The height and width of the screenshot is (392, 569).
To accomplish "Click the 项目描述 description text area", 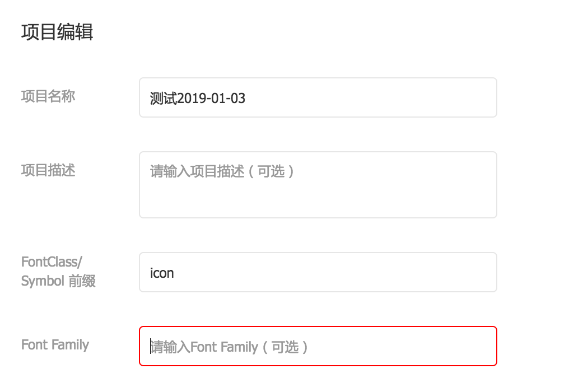I will click(318, 185).
